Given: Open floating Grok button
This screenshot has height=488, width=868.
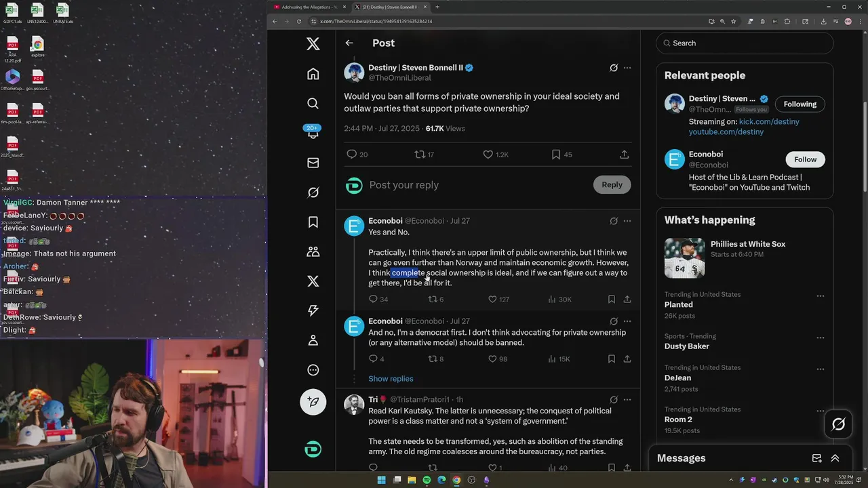Looking at the screenshot, I should pos(838,424).
